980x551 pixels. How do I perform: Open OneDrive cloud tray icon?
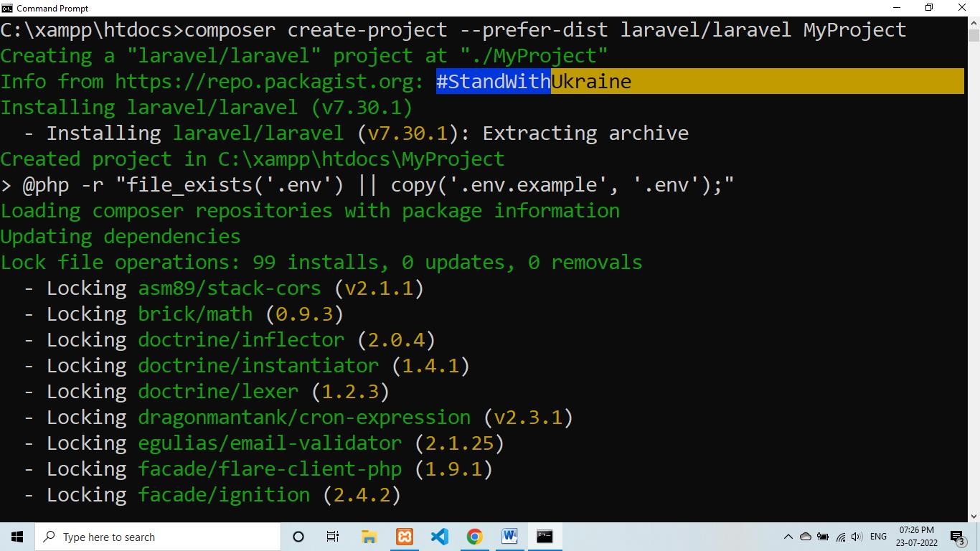coord(805,537)
